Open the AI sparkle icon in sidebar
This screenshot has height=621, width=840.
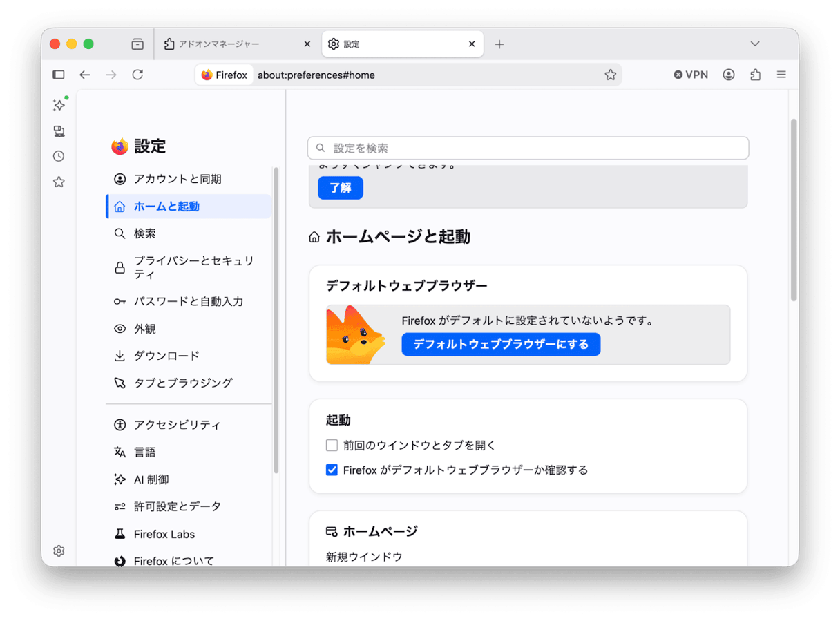tap(59, 105)
